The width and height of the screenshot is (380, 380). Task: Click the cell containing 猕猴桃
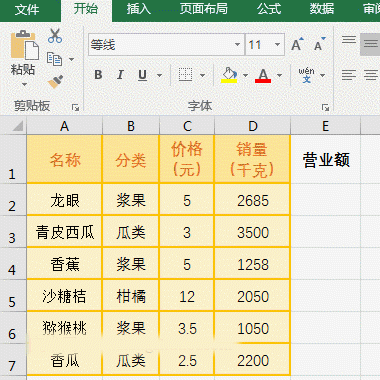coord(64,328)
